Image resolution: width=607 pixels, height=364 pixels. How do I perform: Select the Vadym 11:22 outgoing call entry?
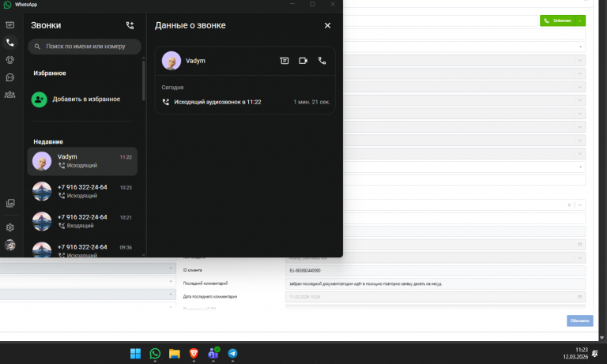click(x=82, y=161)
